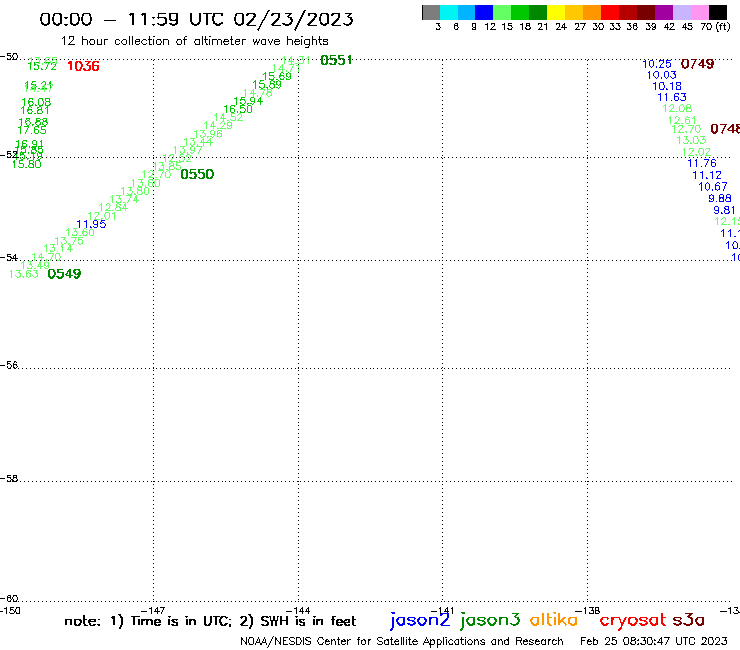
Task: Click the '11.63' wave height reading
Action: [x=672, y=97]
